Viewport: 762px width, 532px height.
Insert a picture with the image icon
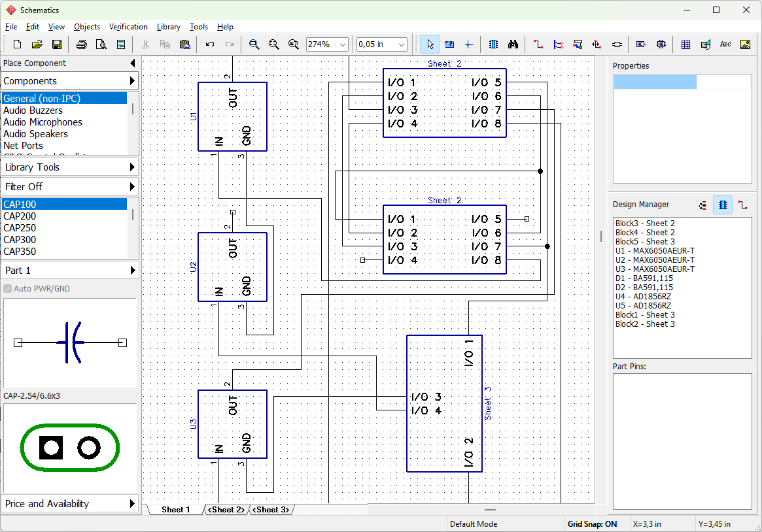(745, 44)
